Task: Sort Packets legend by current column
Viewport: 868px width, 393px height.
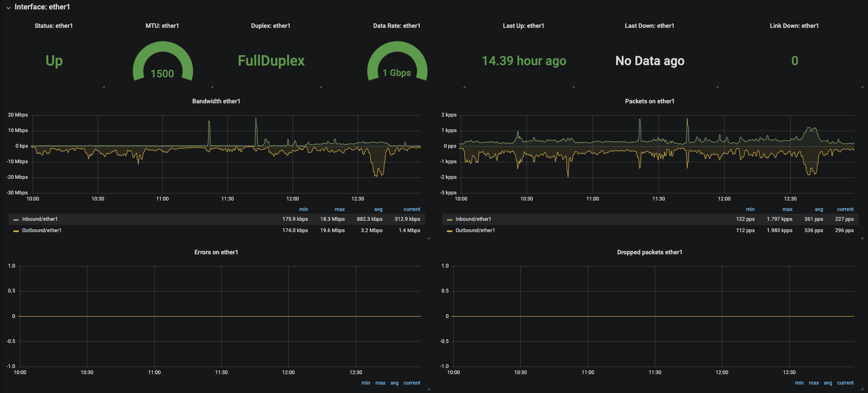Action: (845, 209)
